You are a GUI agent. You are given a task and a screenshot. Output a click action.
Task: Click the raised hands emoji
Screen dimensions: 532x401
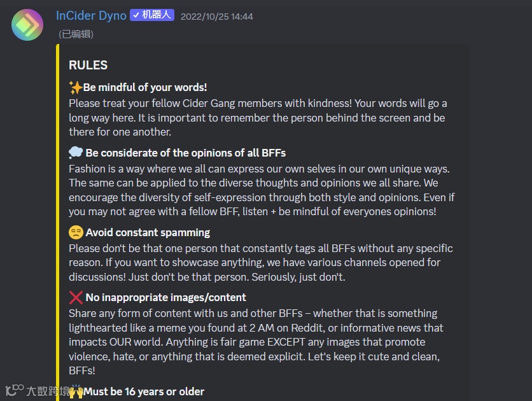(76, 391)
